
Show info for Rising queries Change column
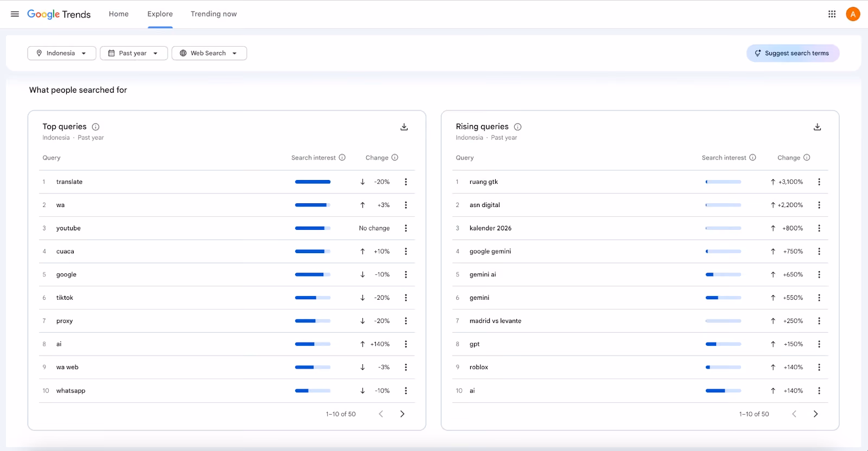807,158
